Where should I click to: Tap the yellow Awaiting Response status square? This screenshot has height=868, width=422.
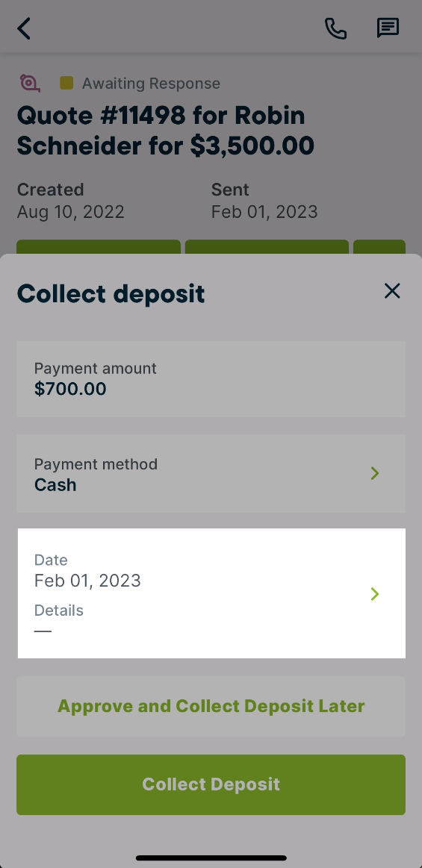point(66,83)
